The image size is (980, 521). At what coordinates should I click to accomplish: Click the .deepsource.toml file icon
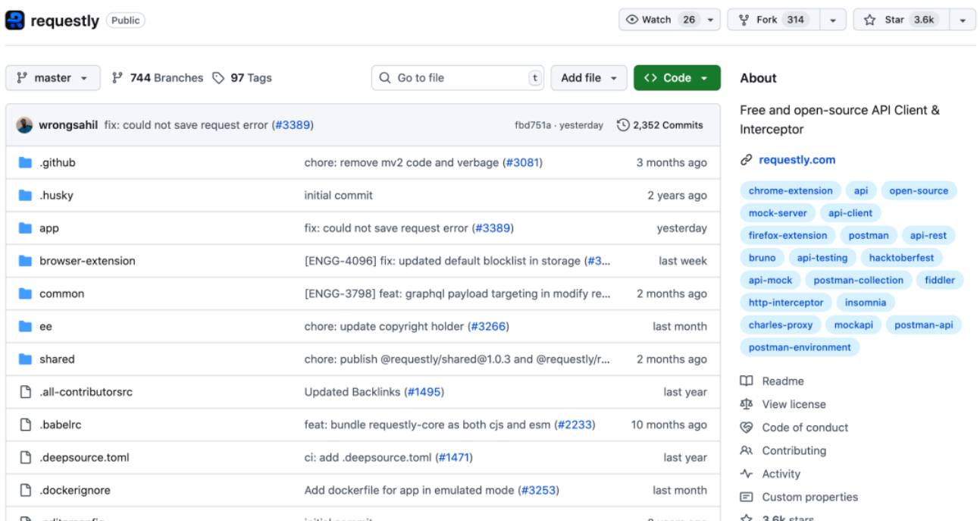tap(25, 457)
